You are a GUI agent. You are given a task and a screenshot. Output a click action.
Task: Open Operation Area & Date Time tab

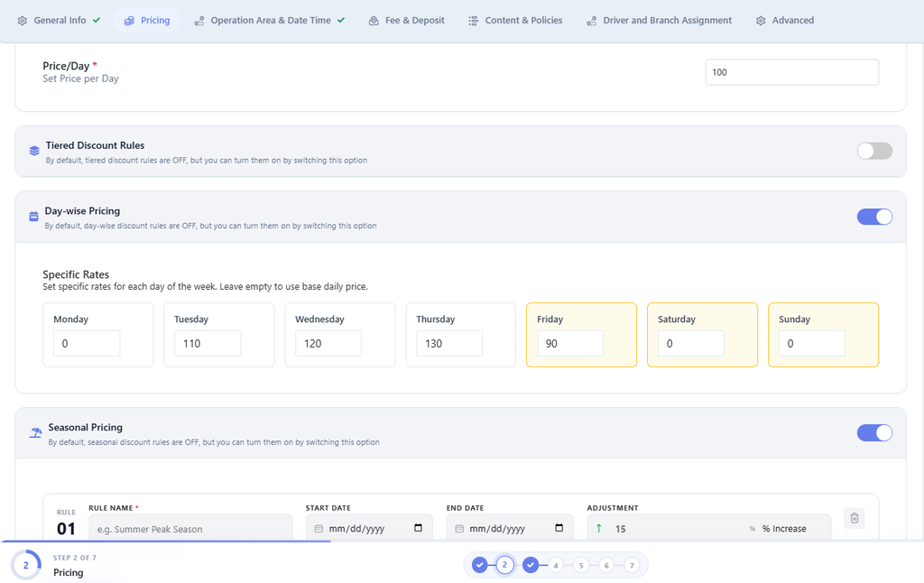[x=270, y=20]
